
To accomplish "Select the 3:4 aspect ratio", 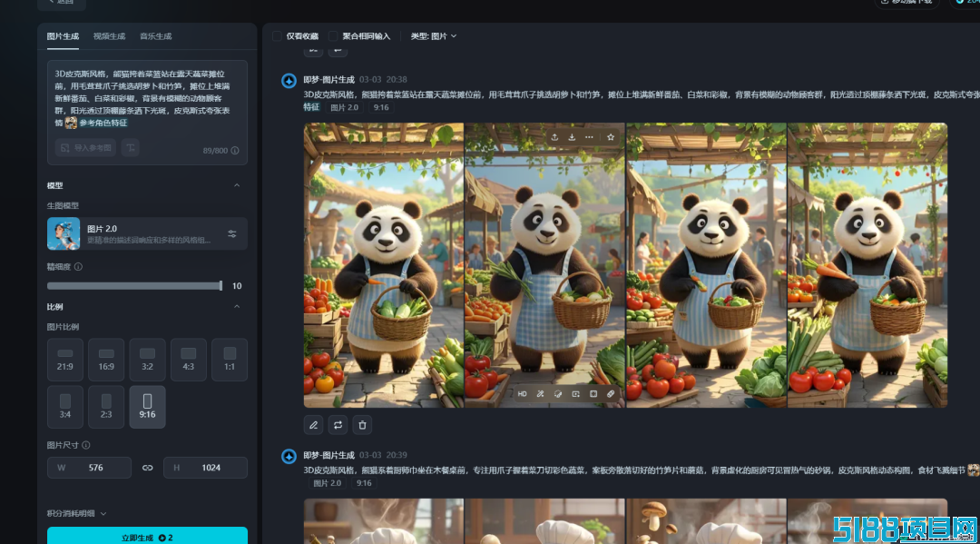I will click(x=65, y=407).
